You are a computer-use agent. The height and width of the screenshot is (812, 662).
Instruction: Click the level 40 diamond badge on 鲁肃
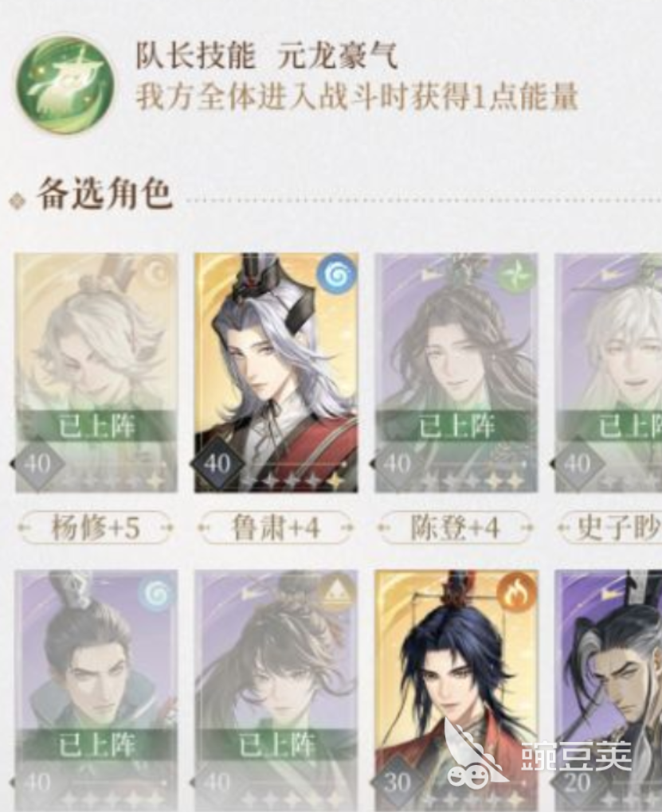(217, 464)
